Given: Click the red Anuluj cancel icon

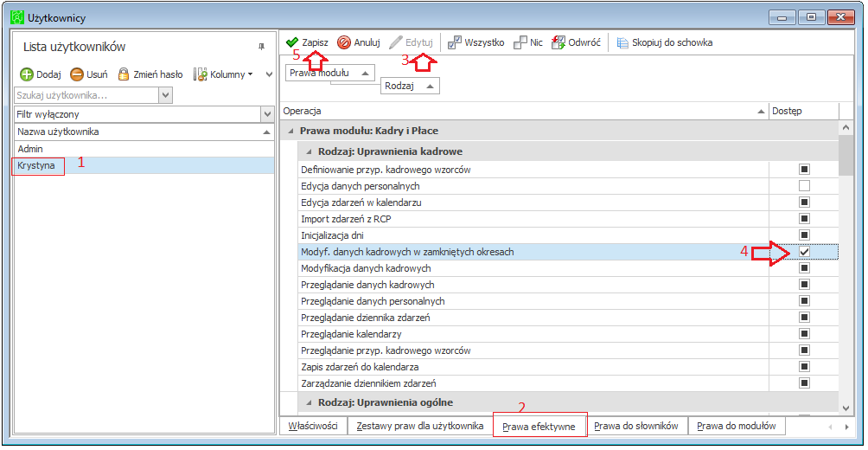Looking at the screenshot, I should [x=343, y=42].
